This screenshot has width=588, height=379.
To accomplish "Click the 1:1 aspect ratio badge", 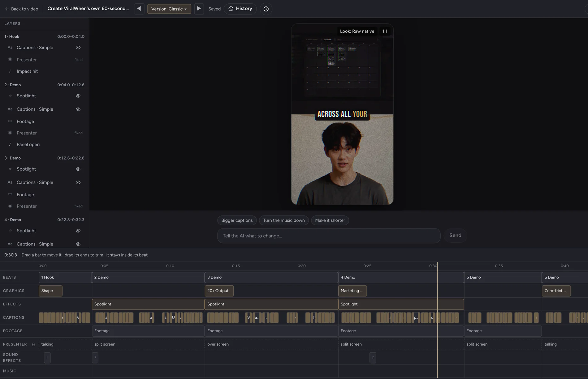I will point(385,31).
